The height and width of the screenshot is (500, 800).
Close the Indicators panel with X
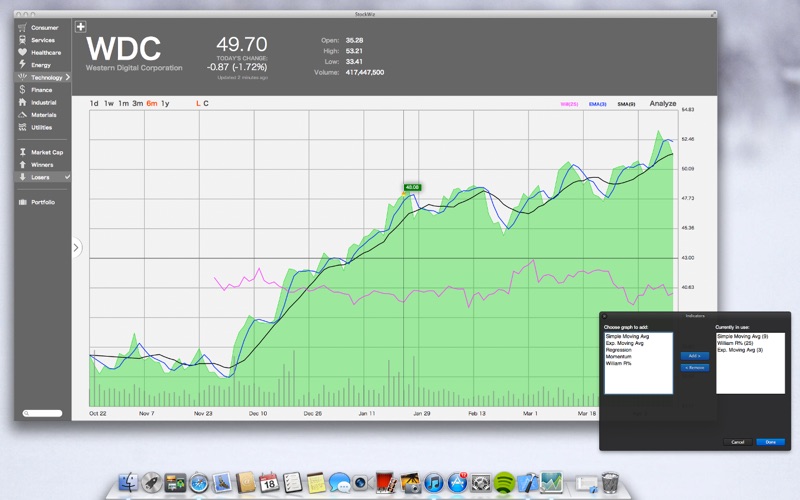point(605,316)
